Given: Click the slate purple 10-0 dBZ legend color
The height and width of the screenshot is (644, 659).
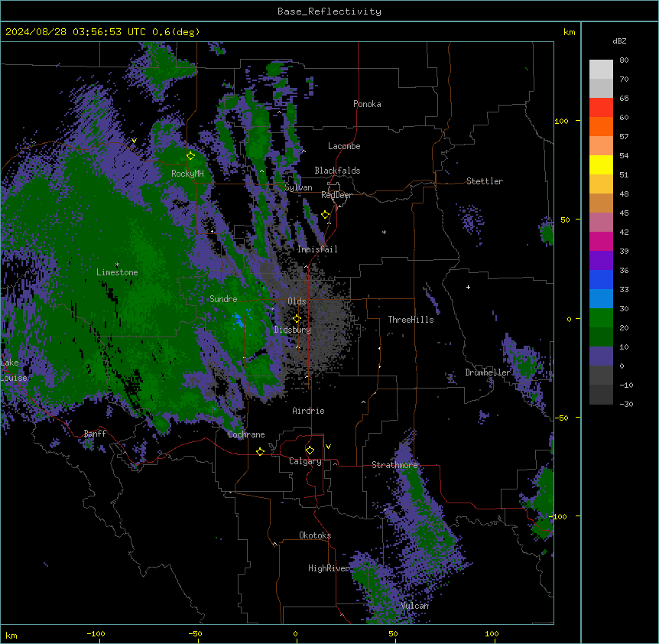Looking at the screenshot, I should (601, 356).
